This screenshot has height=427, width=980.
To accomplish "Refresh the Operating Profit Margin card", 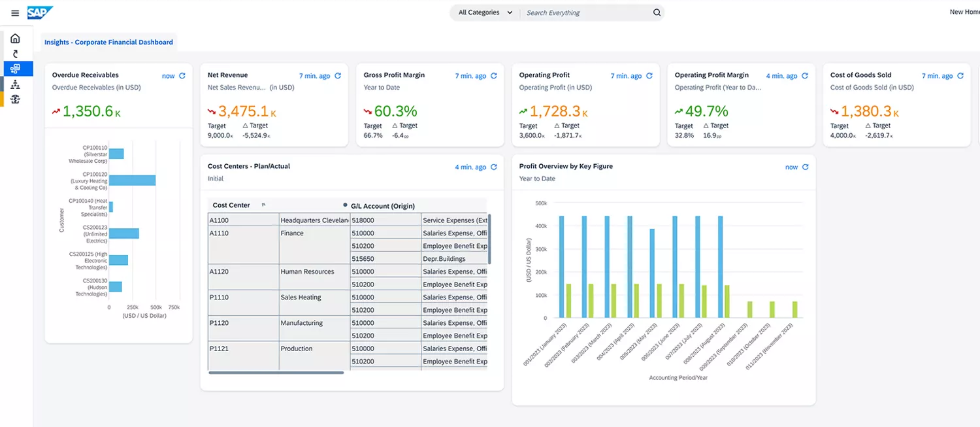I will [x=805, y=76].
